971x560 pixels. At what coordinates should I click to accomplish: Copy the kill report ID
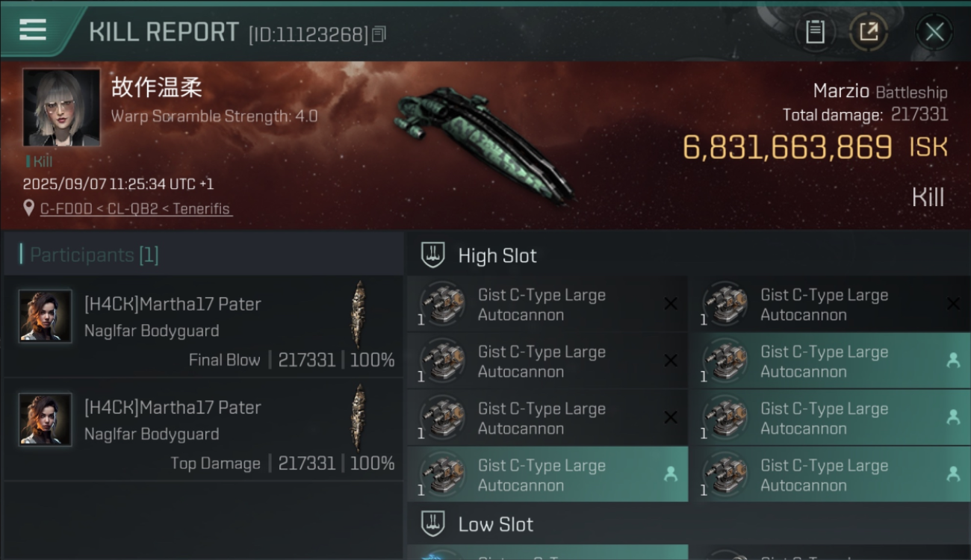point(379,34)
